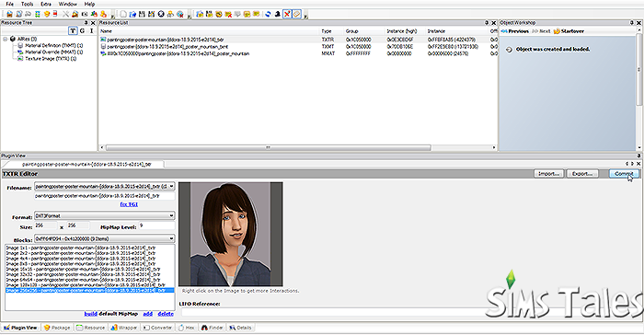Image resolution: width=644 pixels, height=335 pixels.
Task: Toggle the I sort button in Resource Tree
Action: point(91,30)
